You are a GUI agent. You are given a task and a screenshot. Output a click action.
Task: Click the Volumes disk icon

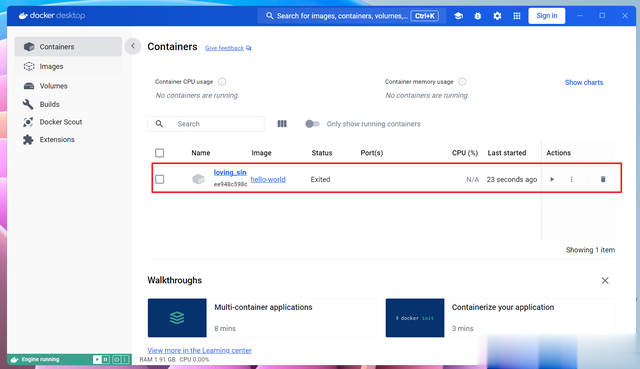pyautogui.click(x=29, y=86)
